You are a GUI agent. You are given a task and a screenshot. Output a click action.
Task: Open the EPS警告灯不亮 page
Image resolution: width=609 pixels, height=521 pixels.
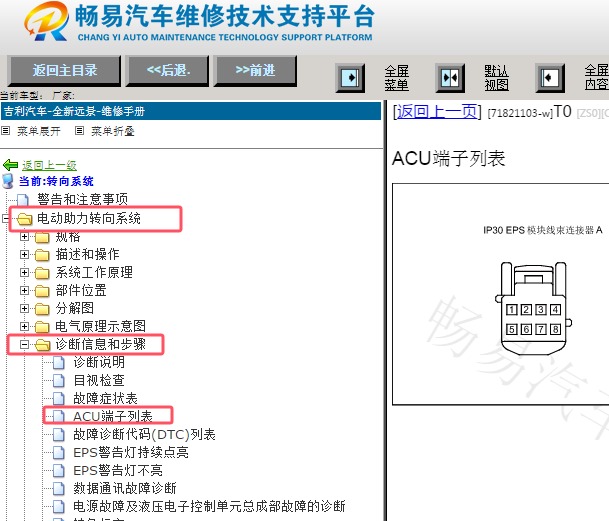click(118, 470)
